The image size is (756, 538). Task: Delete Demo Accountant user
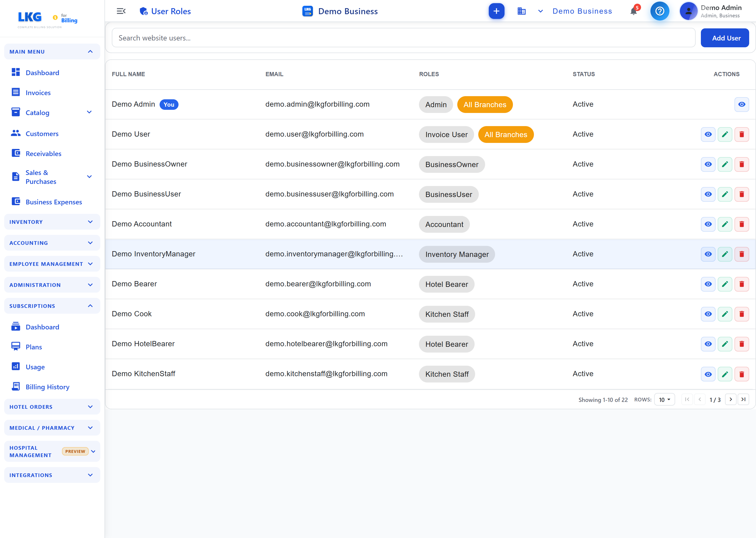(x=742, y=224)
